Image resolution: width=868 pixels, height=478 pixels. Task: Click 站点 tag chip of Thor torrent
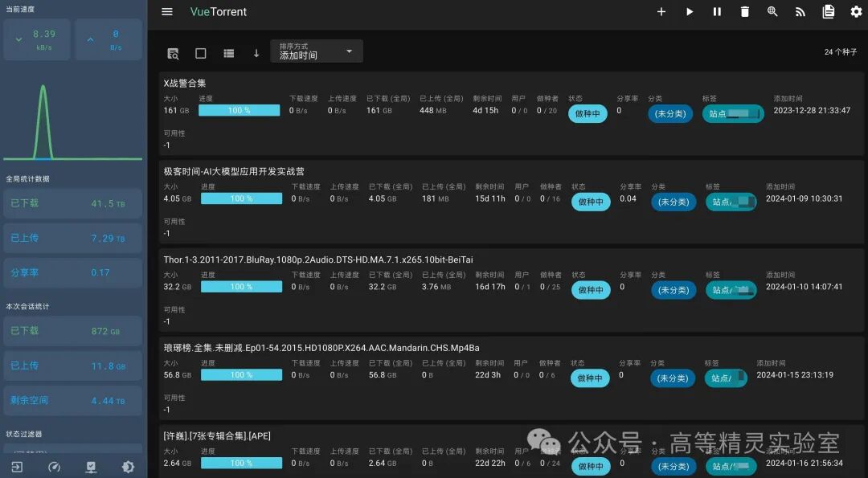tap(731, 290)
